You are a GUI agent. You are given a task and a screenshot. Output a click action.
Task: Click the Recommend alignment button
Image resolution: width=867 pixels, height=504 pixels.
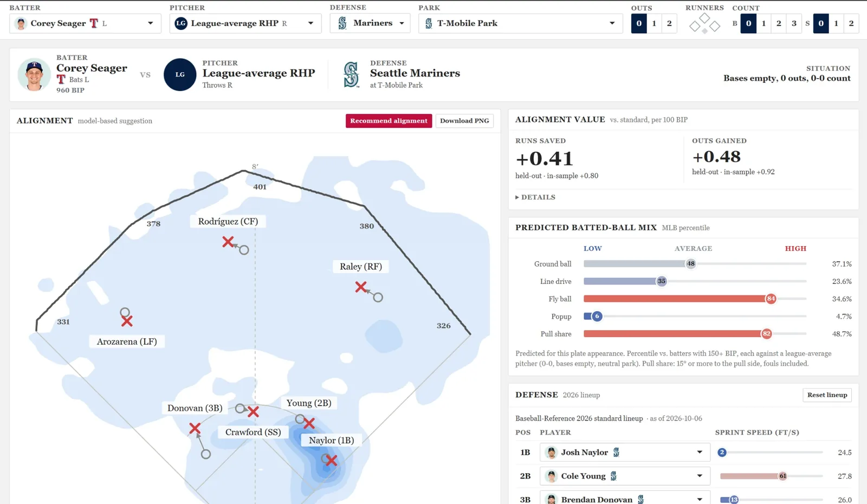pos(389,121)
